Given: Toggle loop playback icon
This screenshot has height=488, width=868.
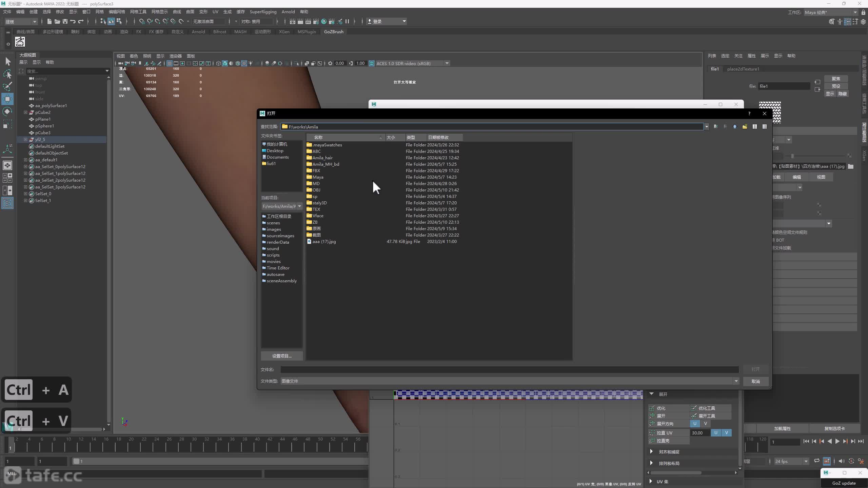Looking at the screenshot, I should (x=817, y=461).
